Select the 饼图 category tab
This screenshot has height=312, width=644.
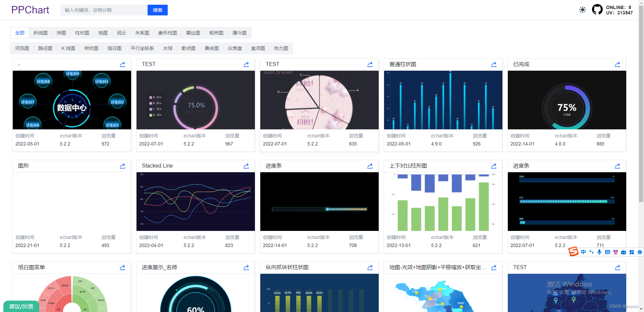[x=61, y=33]
